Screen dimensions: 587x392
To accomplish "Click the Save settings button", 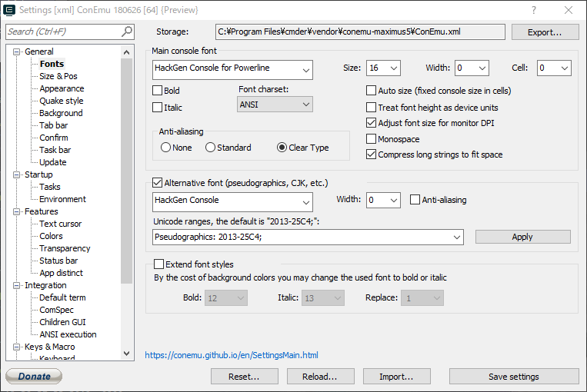I will (514, 377).
